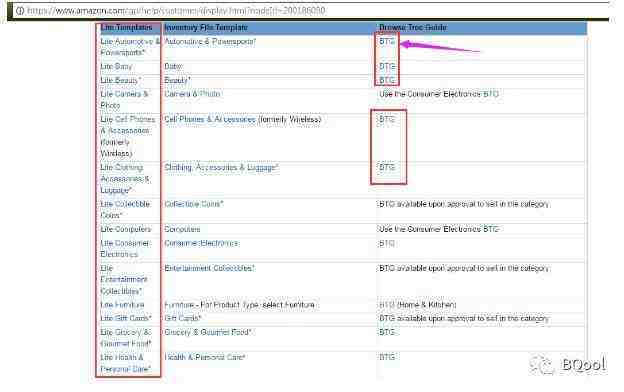Open Baby inventory file template

pyautogui.click(x=174, y=66)
